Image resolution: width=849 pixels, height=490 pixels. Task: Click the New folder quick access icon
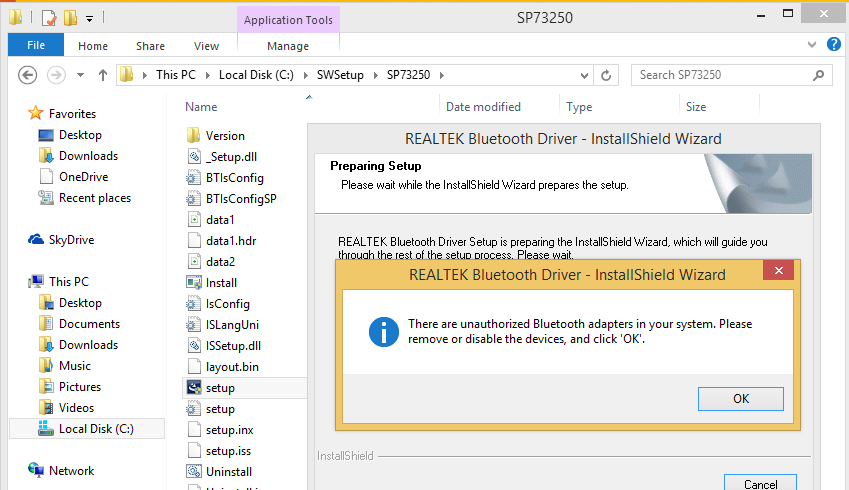(70, 18)
